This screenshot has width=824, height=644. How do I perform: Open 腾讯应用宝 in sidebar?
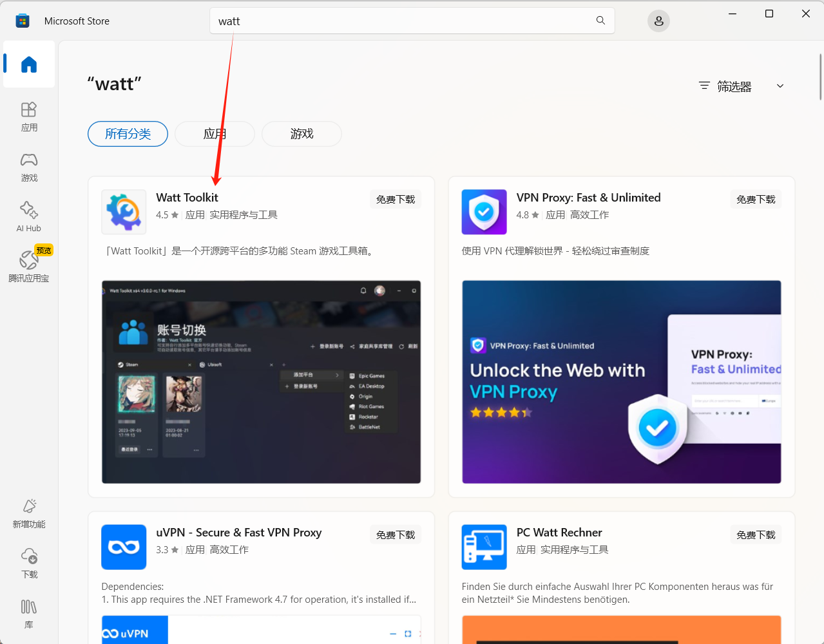[29, 267]
